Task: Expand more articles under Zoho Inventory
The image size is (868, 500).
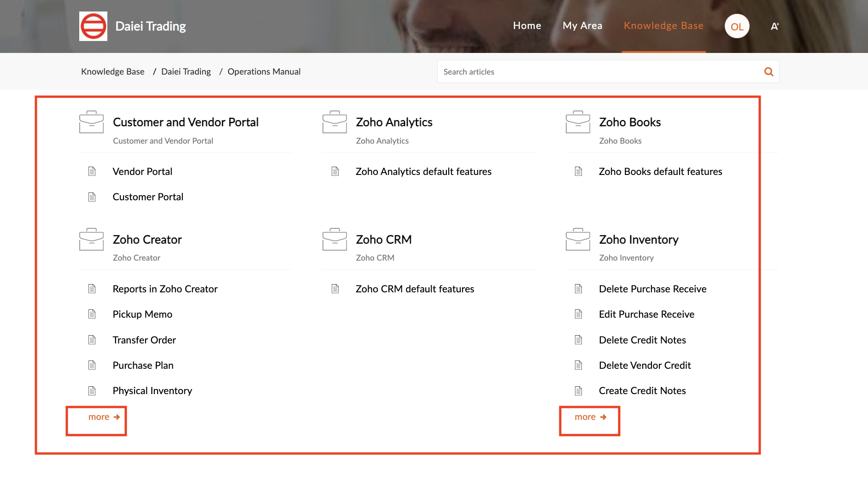Action: [590, 417]
